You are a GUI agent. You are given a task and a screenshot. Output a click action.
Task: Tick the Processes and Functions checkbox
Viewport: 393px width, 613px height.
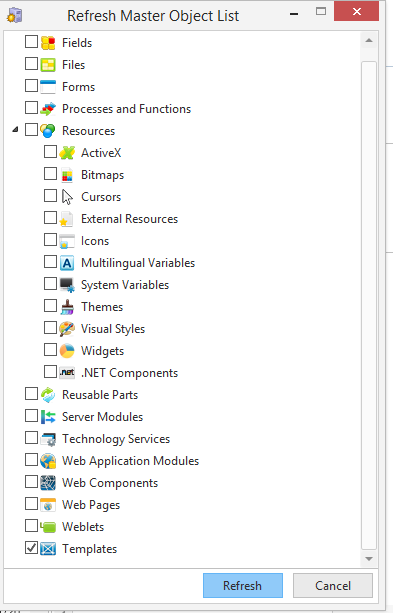[x=31, y=108]
